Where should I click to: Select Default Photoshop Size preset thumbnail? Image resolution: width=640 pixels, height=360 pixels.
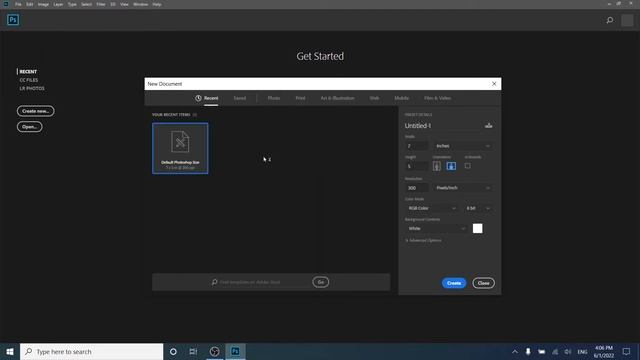(180, 148)
